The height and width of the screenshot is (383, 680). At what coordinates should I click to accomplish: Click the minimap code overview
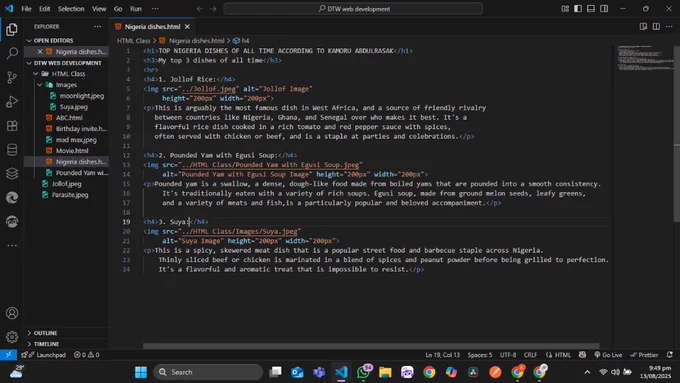(645, 58)
